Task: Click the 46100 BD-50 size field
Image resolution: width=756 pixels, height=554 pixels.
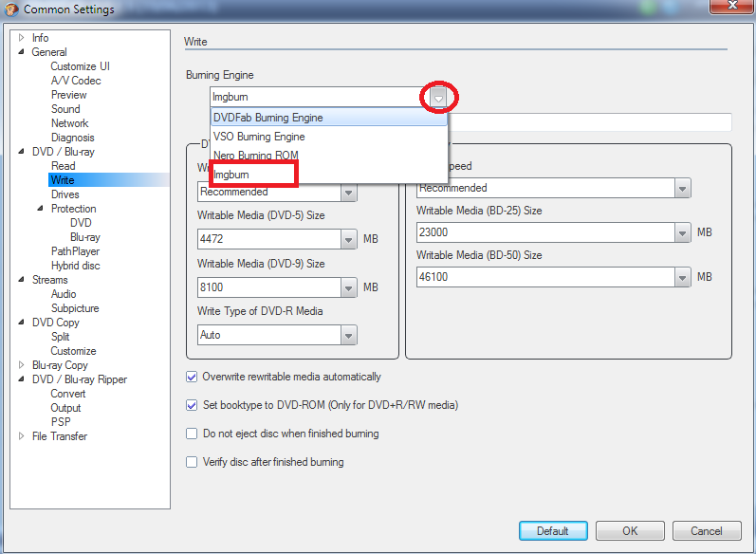Action: pos(545,277)
